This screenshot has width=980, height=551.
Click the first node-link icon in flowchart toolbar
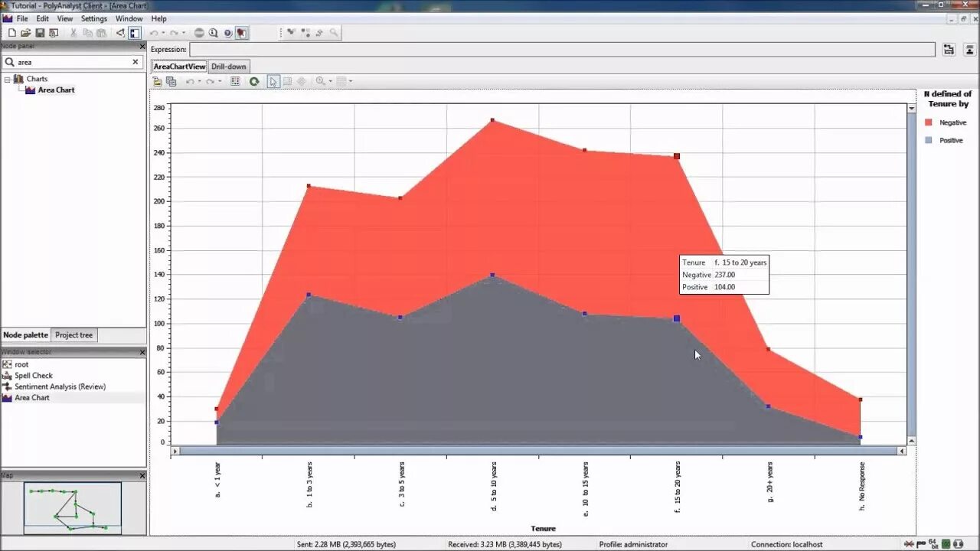pyautogui.click(x=292, y=33)
